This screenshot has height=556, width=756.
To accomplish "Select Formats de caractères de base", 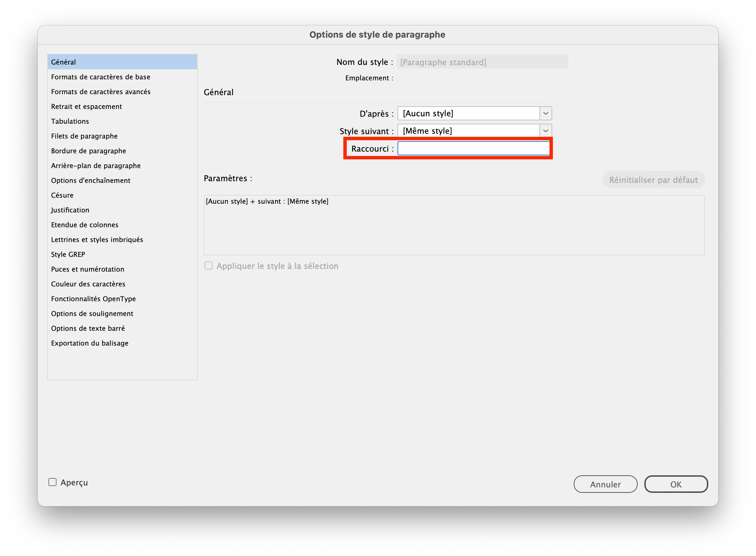I will (x=101, y=77).
